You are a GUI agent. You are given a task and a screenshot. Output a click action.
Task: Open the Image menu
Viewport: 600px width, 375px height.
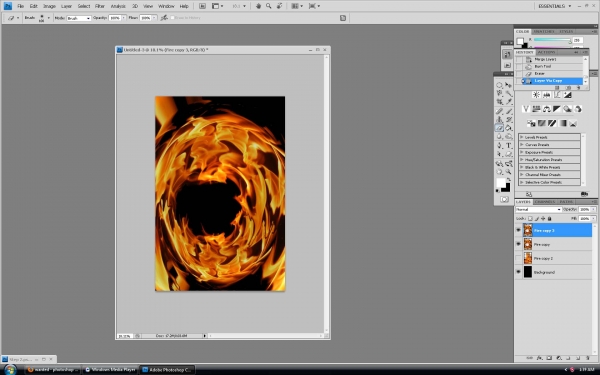pos(49,6)
